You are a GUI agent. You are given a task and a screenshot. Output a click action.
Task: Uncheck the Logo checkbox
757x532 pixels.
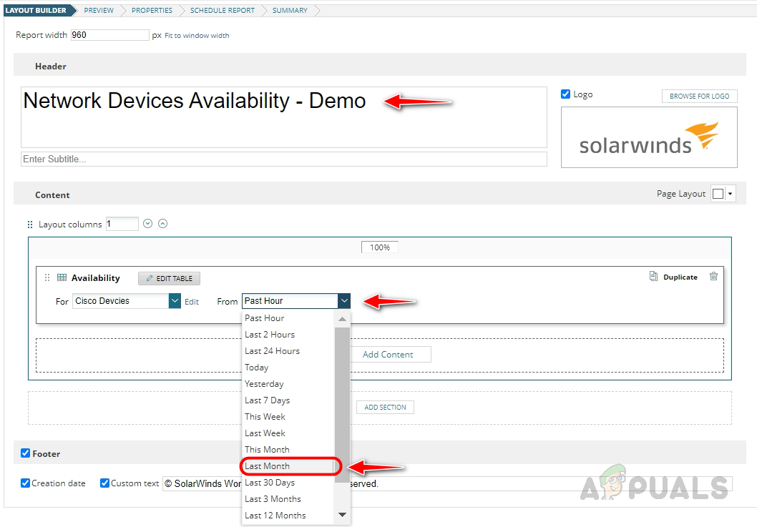click(566, 94)
